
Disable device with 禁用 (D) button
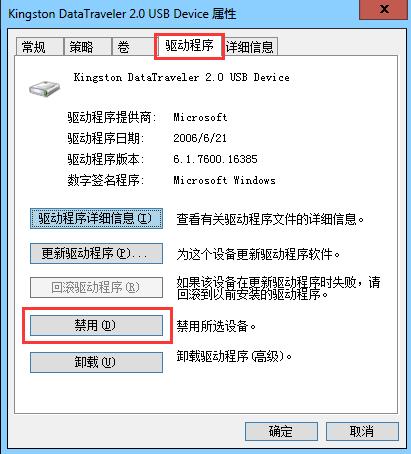click(x=96, y=325)
